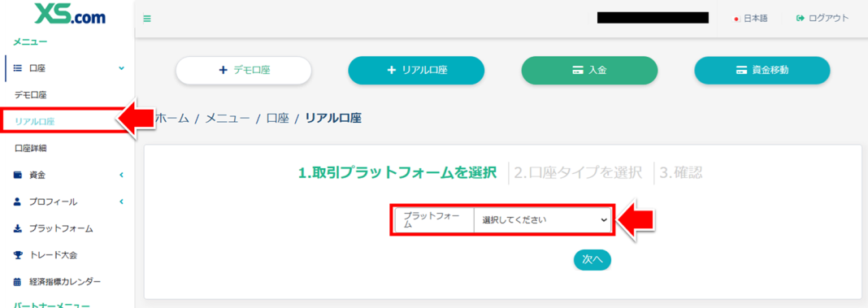This screenshot has height=308, width=868.
Task: Click the 資金移動 button
Action: coord(762,71)
